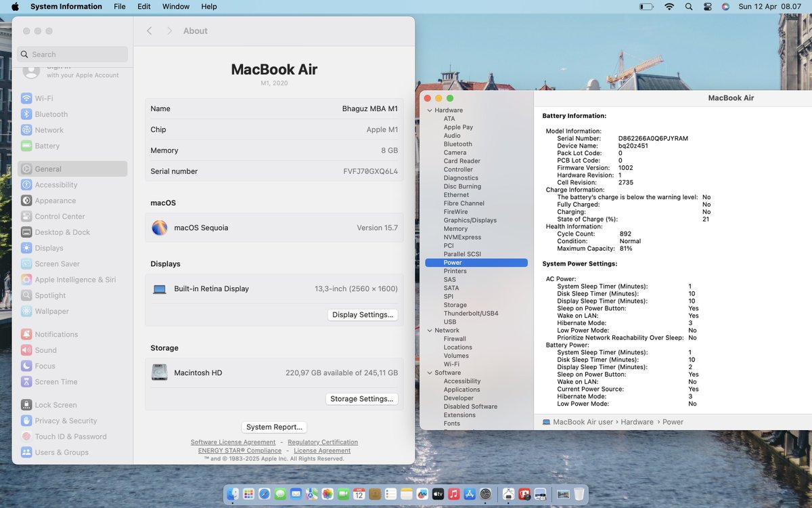Open Control Center in menu bar
This screenshot has width=812, height=508.
point(708,6)
